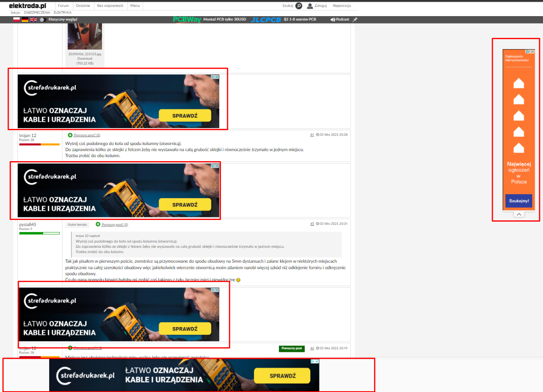The height and width of the screenshot is (392, 543).
Task: Click the green plus icon in post #4
Action: click(x=70, y=135)
